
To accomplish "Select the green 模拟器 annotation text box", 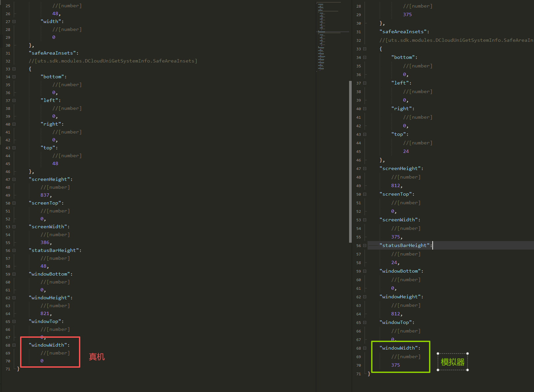I will pyautogui.click(x=452, y=362).
